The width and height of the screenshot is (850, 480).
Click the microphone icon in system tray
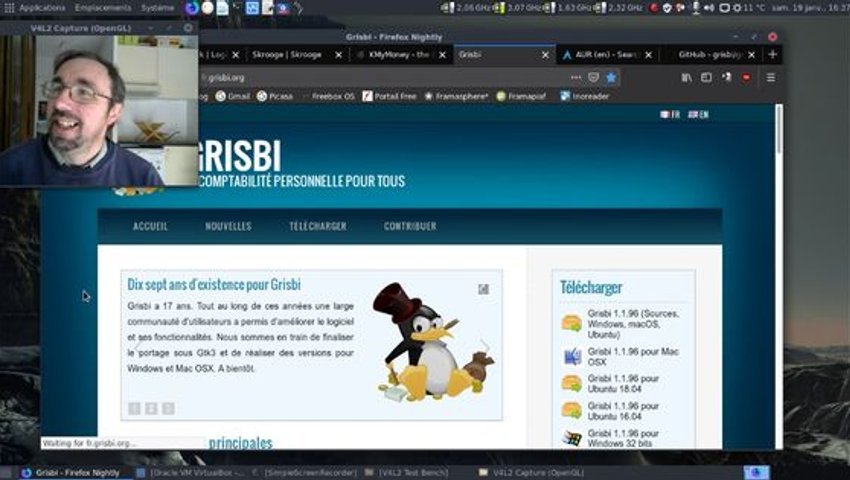coord(696,8)
